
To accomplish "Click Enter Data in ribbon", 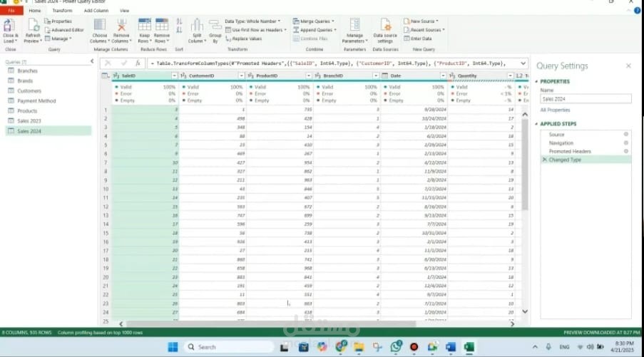I will (418, 38).
